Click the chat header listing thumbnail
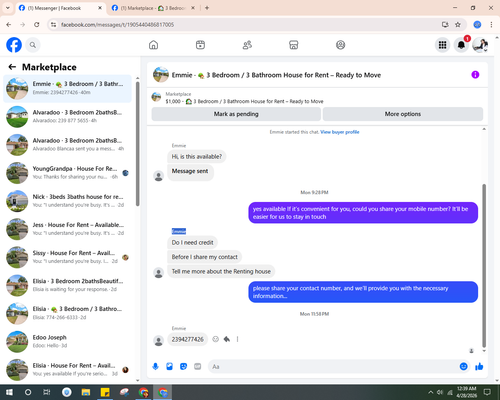The image size is (500, 400). 161,75
